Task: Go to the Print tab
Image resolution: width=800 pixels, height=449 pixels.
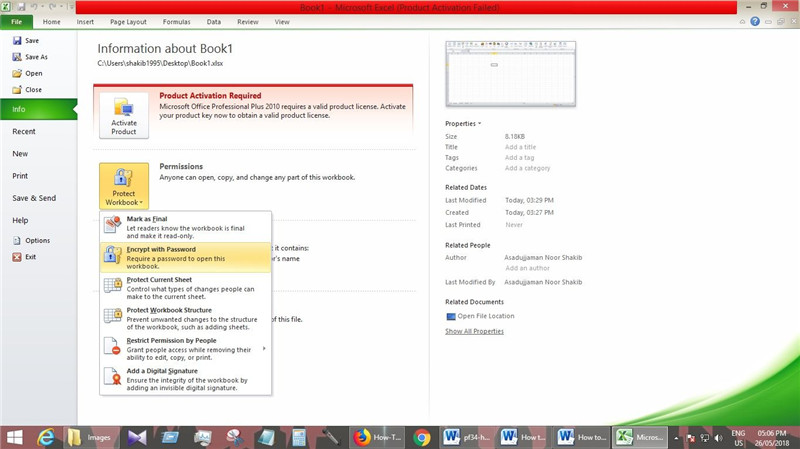Action: tap(20, 176)
